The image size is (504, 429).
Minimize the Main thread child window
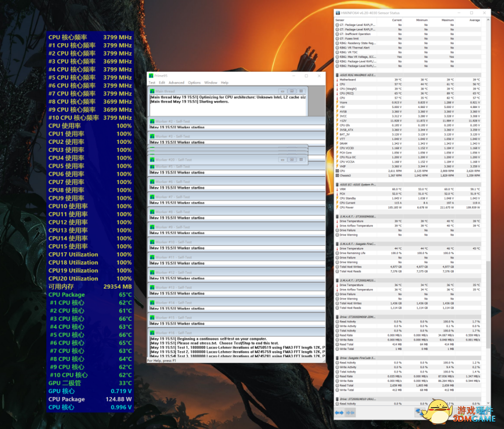(282, 91)
